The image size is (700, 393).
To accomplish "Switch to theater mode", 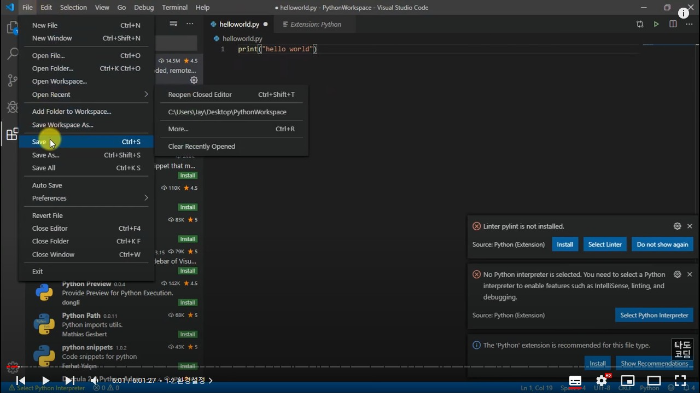I will coord(654,380).
